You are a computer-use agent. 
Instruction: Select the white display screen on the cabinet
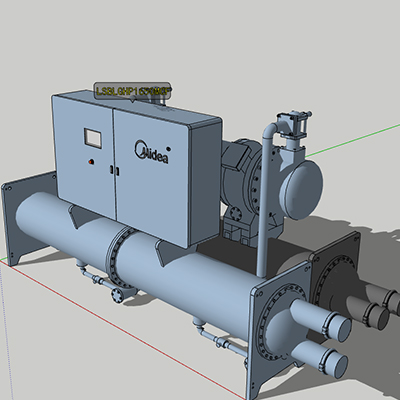point(93,138)
